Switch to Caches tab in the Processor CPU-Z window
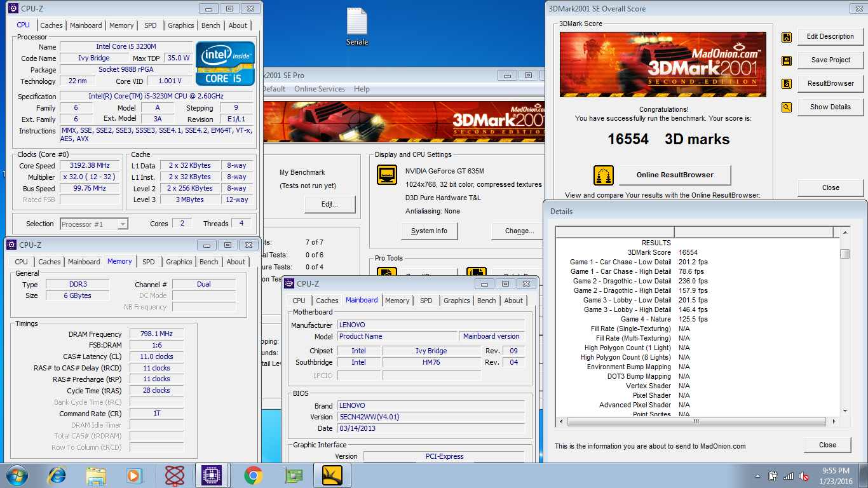Viewport: 868px width, 488px height. (x=51, y=25)
